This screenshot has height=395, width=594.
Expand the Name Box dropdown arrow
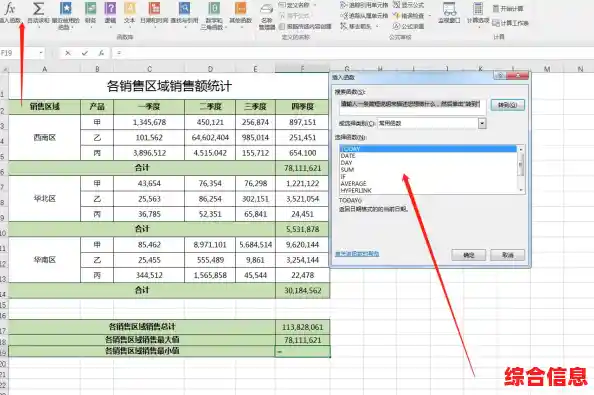coord(41,53)
